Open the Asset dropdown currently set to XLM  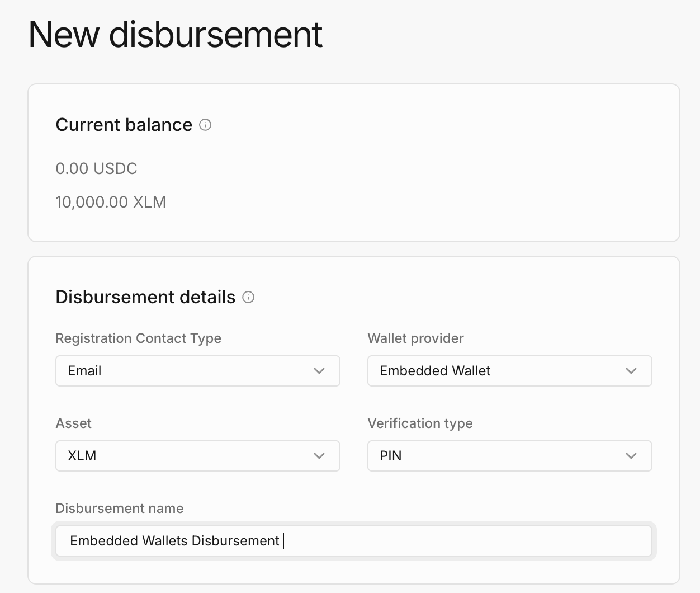coord(197,456)
